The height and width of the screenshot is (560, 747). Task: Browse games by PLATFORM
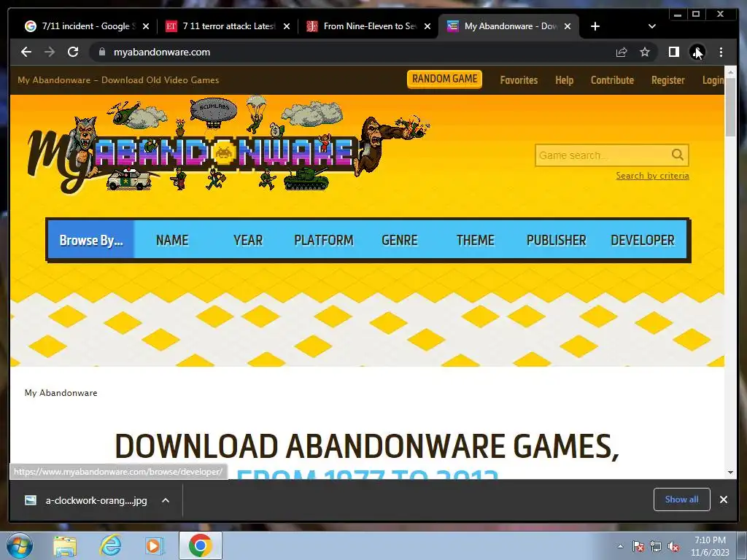323,240
